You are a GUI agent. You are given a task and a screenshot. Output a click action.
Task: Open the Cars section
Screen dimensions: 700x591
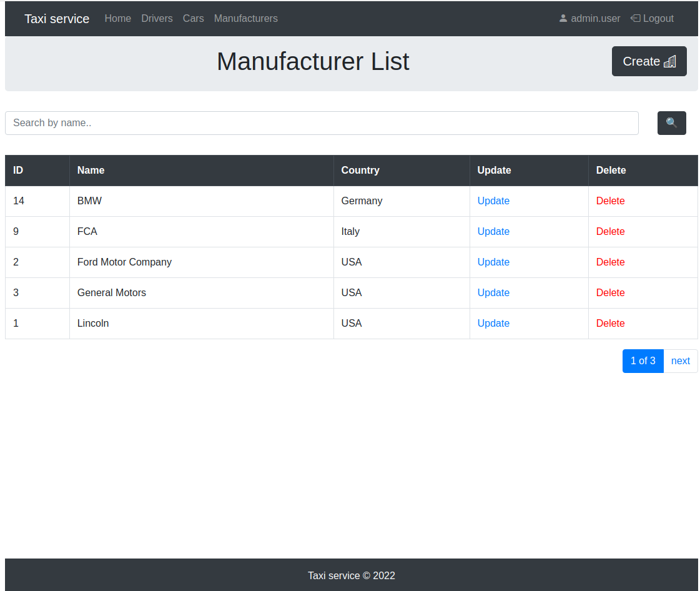(x=194, y=18)
